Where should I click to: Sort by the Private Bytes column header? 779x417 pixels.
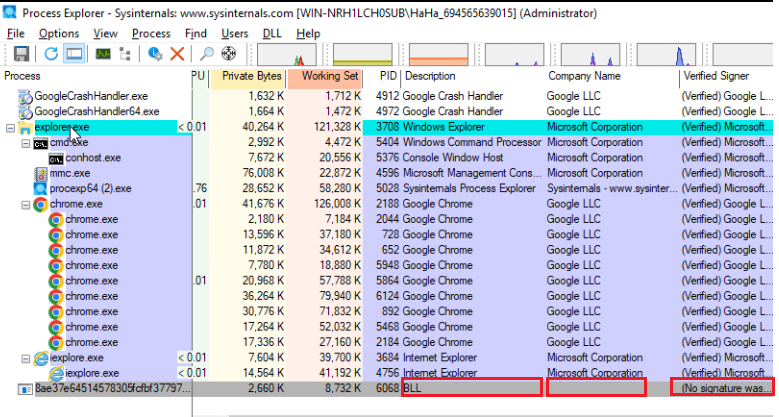[x=250, y=76]
